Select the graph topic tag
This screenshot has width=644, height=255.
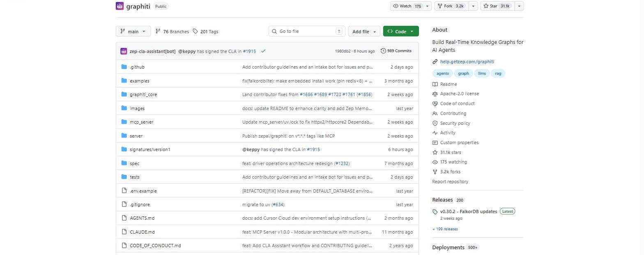(x=464, y=74)
